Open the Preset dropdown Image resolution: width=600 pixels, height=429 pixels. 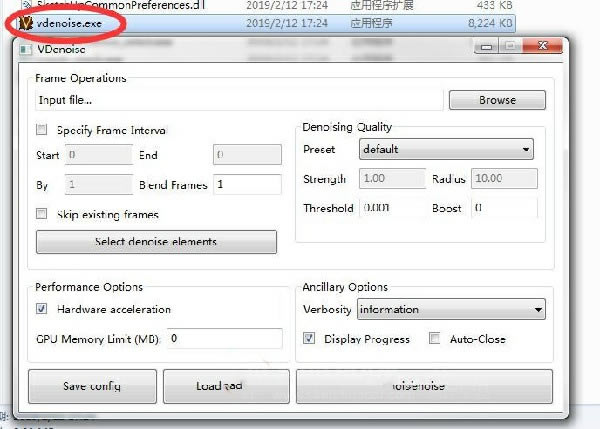click(446, 149)
